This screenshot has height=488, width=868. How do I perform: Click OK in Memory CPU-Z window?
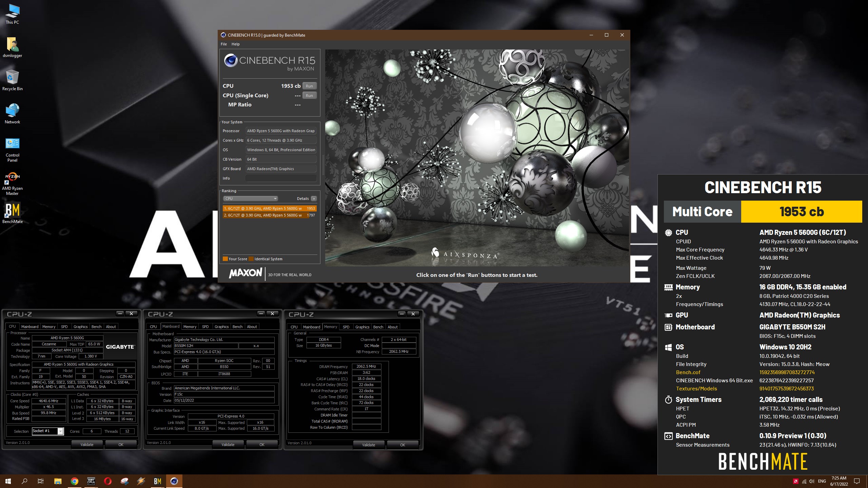[x=402, y=445]
